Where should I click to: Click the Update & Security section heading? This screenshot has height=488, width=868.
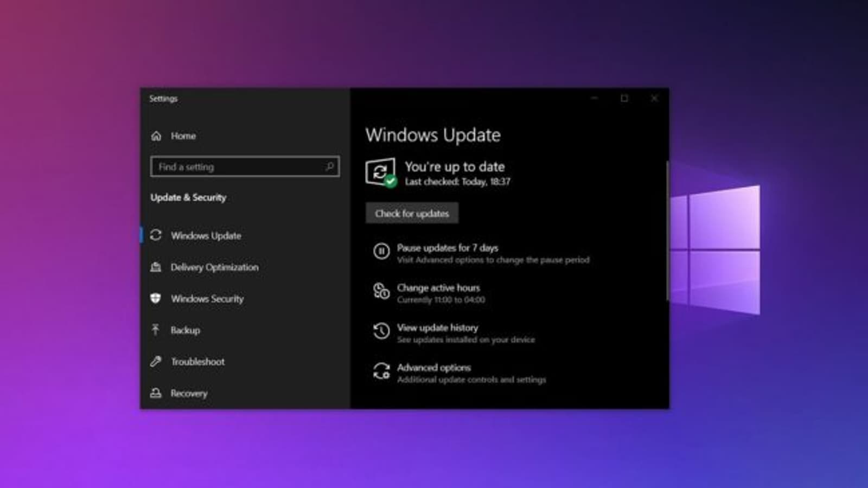coord(188,197)
